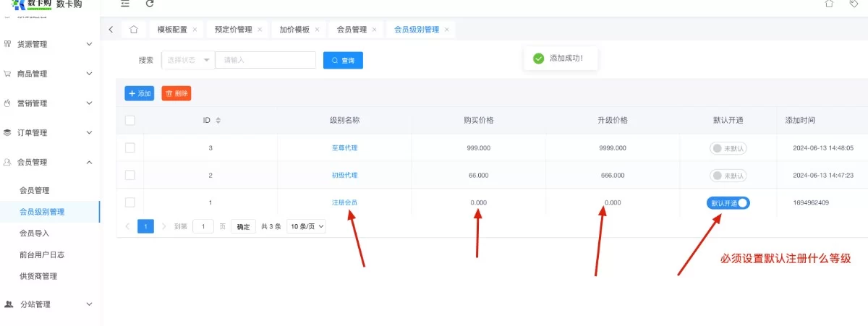The width and height of the screenshot is (868, 326).
Task: Open the 选择状态 dropdown
Action: click(x=188, y=60)
